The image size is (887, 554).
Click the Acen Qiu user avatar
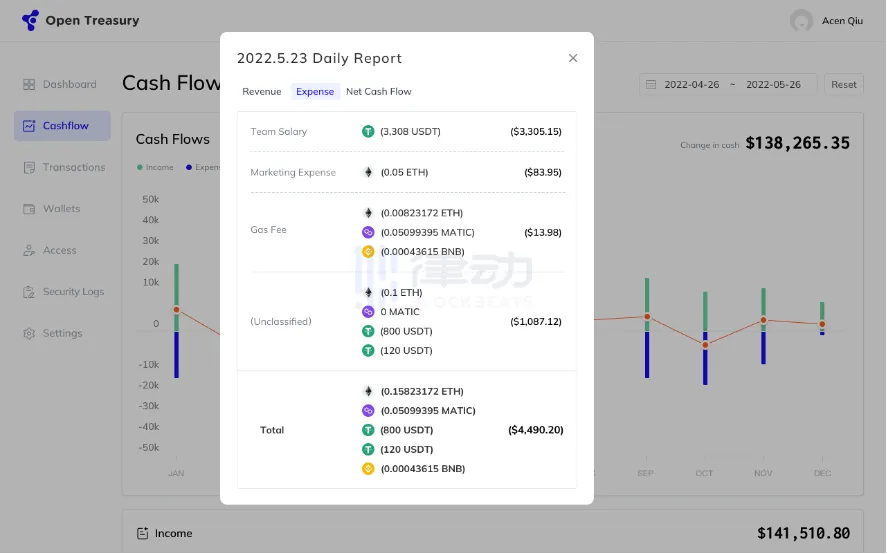point(801,21)
